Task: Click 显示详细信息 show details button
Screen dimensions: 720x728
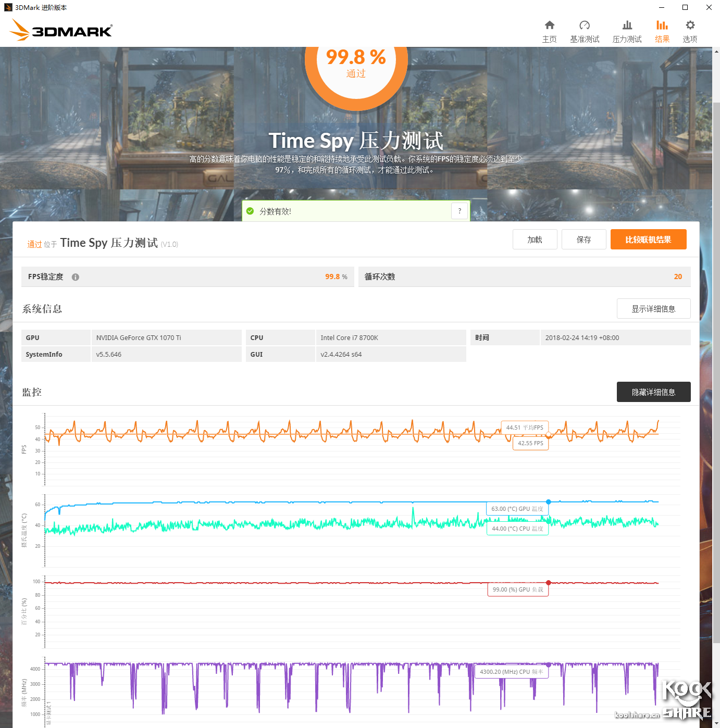Action: (x=654, y=309)
